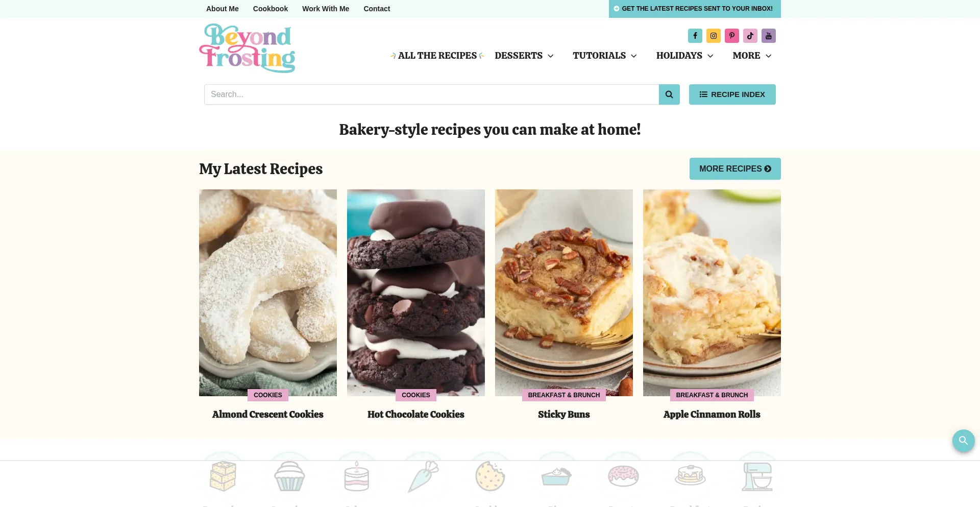Expand the Holidays dropdown menu
Screen dimensions: 980x507
685,56
